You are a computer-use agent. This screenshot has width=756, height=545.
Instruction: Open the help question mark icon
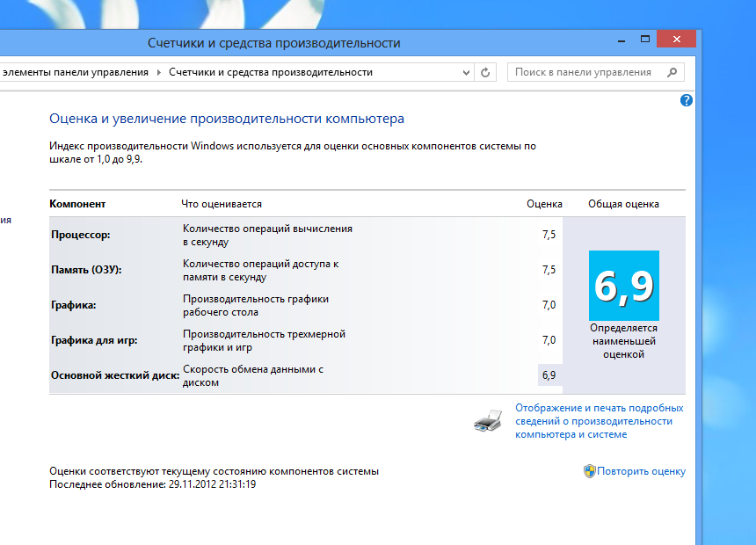coord(686,100)
